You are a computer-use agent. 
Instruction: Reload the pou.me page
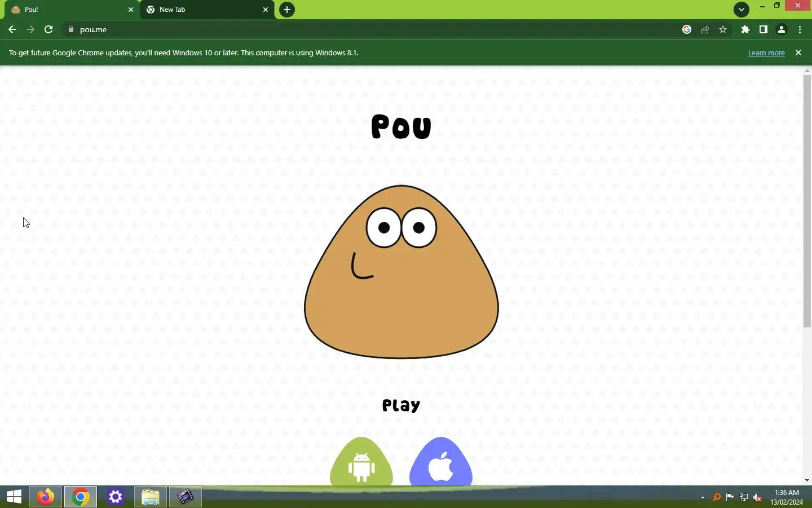[48, 29]
